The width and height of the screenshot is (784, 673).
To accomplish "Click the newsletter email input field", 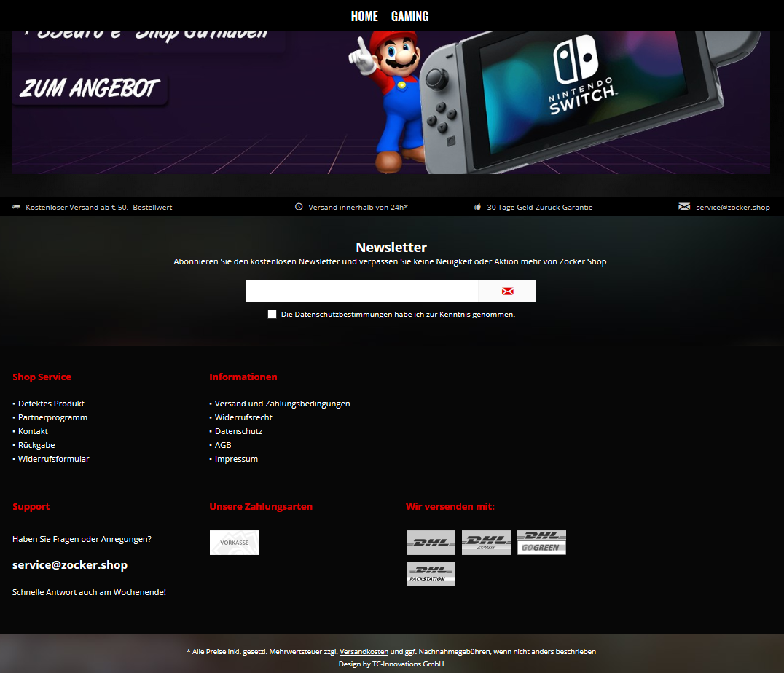I will (361, 291).
